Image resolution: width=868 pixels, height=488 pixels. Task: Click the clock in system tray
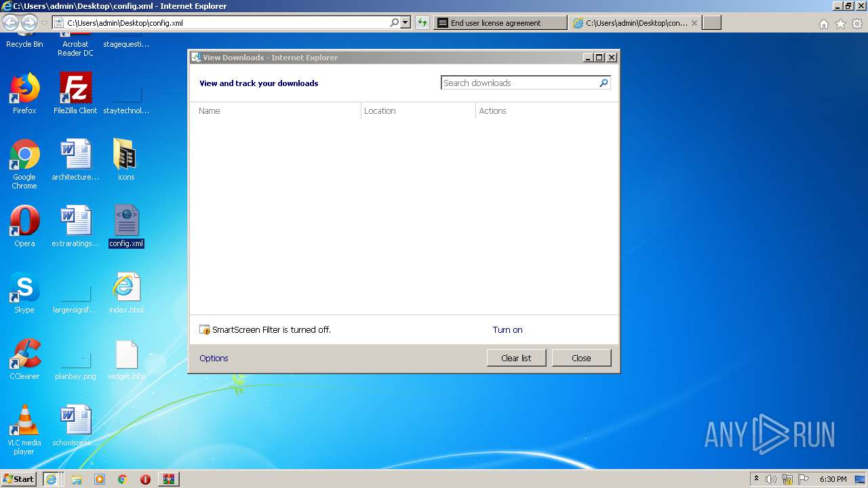[x=833, y=479]
